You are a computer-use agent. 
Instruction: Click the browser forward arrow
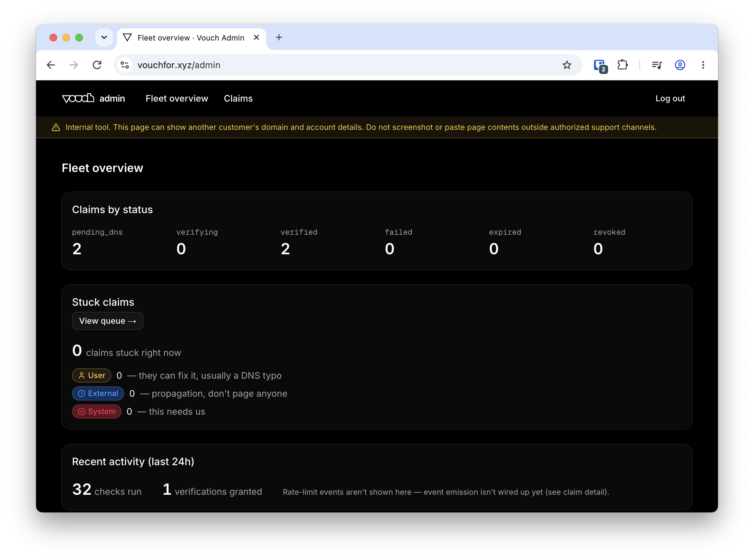click(x=74, y=65)
